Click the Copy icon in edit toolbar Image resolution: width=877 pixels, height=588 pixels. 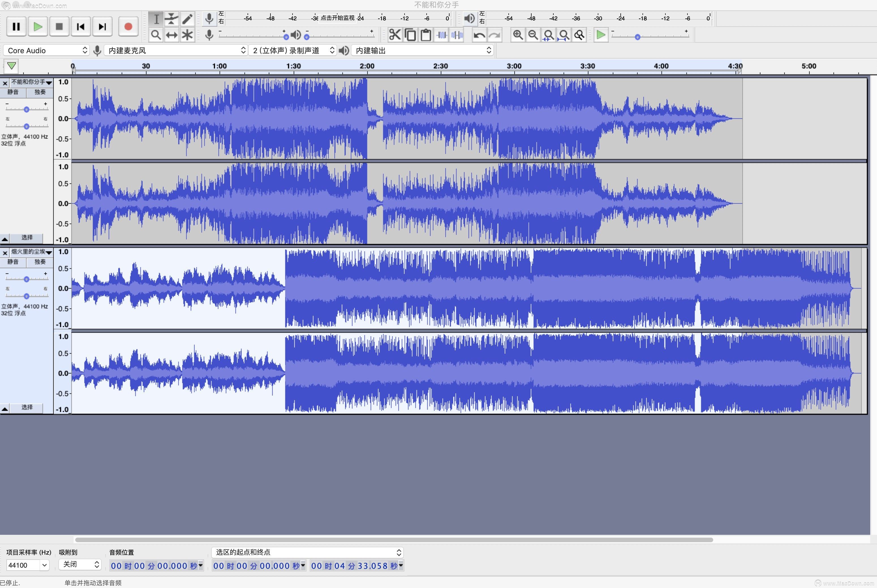[410, 35]
